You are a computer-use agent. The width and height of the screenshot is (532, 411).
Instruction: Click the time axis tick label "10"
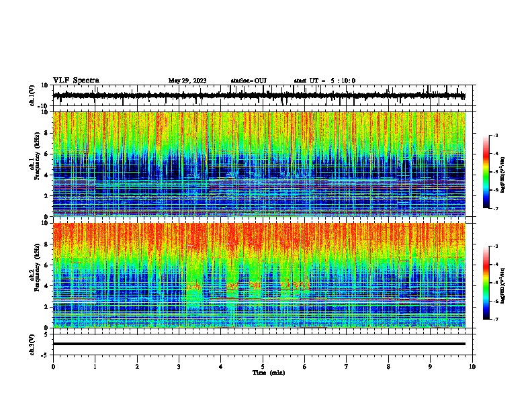[472, 367]
